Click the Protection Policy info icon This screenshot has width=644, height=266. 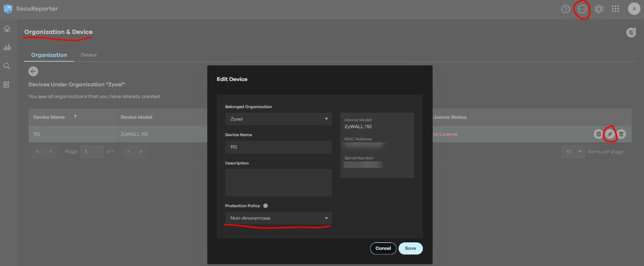pyautogui.click(x=266, y=206)
